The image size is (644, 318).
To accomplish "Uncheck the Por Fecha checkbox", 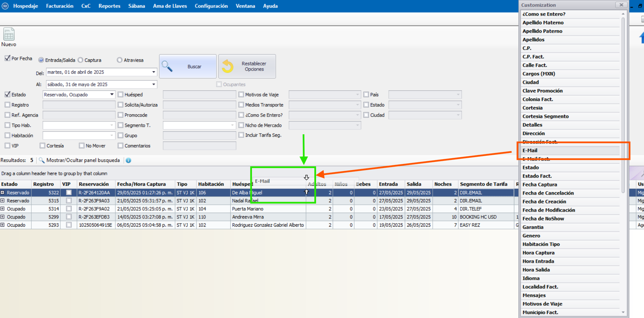I will (x=8, y=58).
